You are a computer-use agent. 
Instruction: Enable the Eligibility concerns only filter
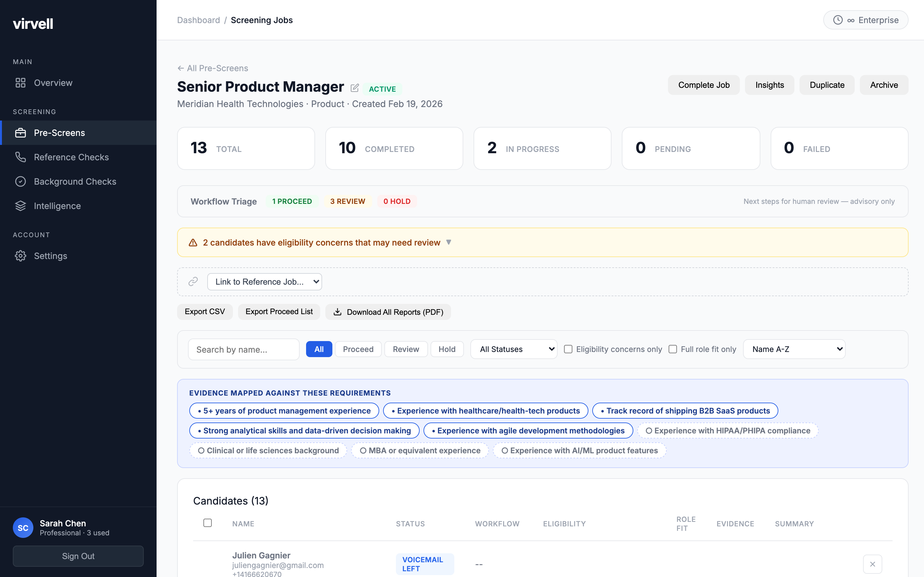568,349
